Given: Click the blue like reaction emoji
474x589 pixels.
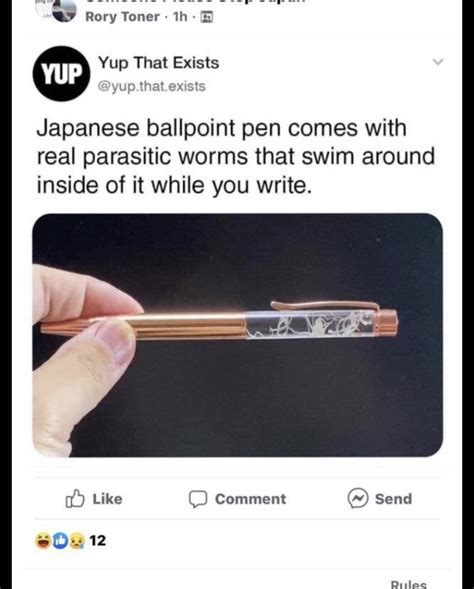Looking at the screenshot, I should click(x=60, y=541).
